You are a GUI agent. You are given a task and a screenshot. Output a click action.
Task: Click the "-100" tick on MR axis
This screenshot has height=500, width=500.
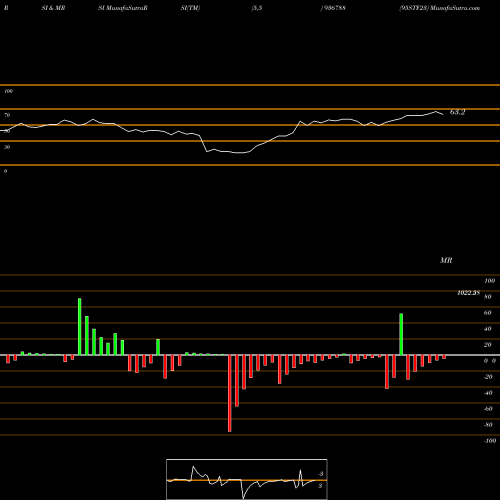[x=490, y=441]
